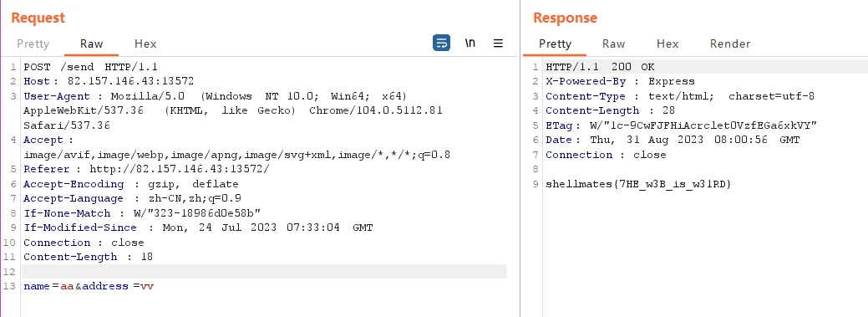The width and height of the screenshot is (868, 317).
Task: Show the Response Render tab
Action: [x=730, y=43]
